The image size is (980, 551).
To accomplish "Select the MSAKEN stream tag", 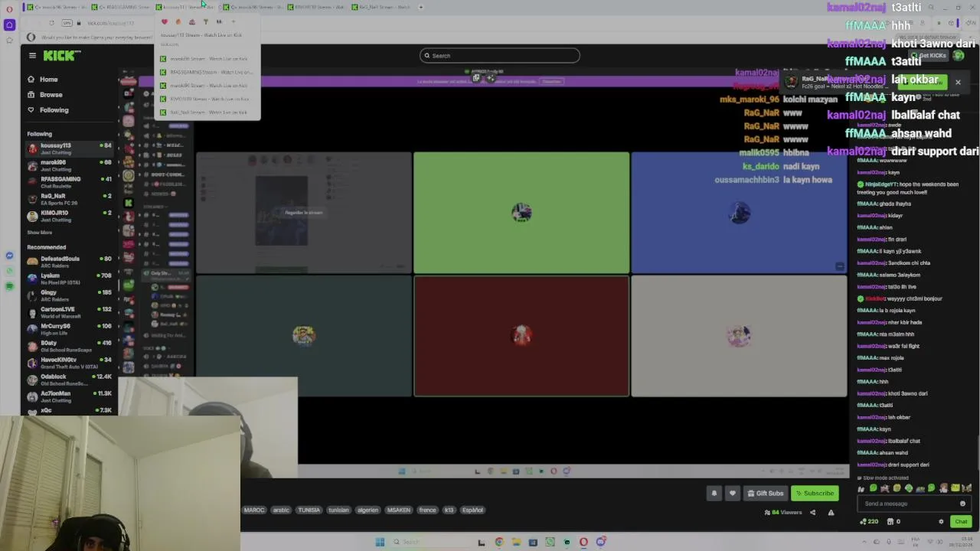I will (398, 510).
